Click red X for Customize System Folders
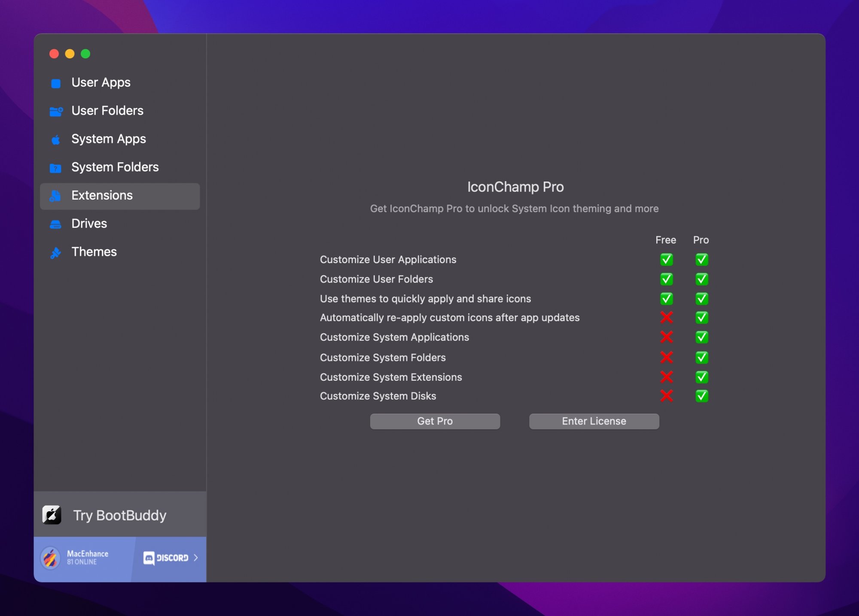Screen dimensions: 859x616 [666, 357]
